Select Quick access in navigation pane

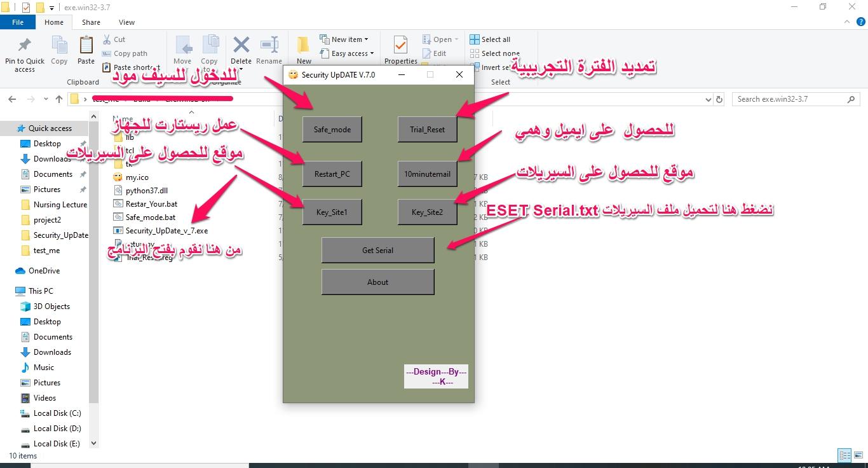click(44, 128)
